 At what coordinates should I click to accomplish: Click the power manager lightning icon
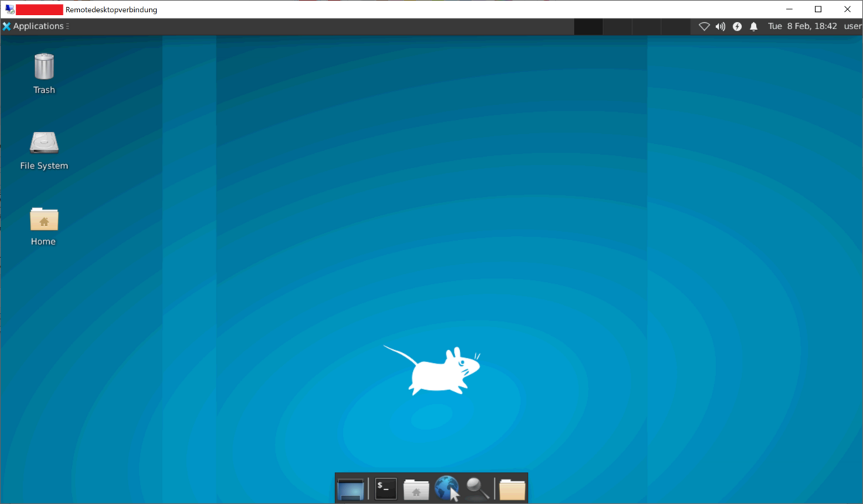[737, 26]
